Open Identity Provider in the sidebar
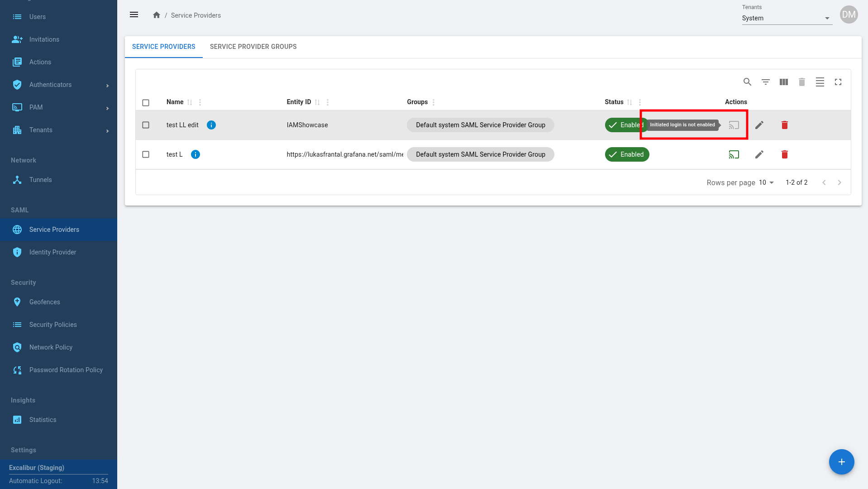Image resolution: width=868 pixels, height=489 pixels. 52,252
